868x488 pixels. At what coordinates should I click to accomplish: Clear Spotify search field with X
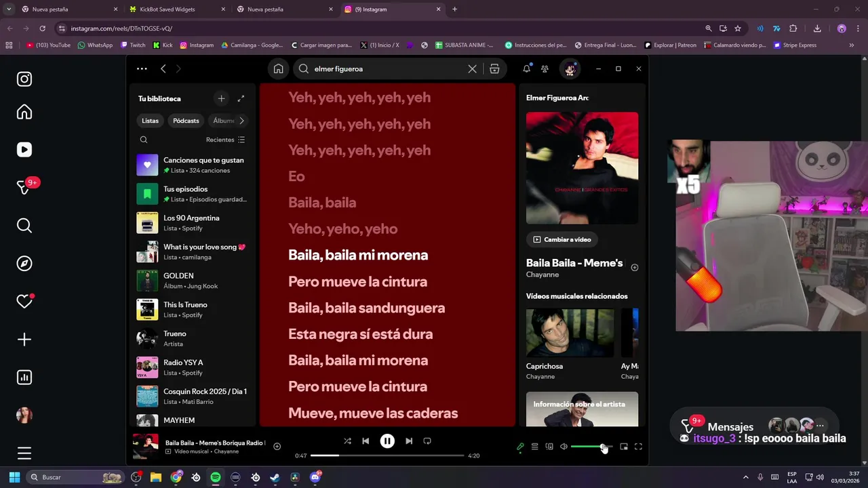pos(473,68)
